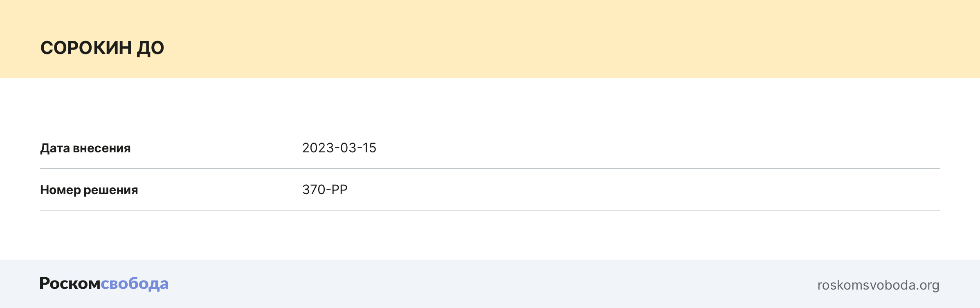Click the initials ДО in the title
The width and height of the screenshot is (980, 308).
[150, 48]
